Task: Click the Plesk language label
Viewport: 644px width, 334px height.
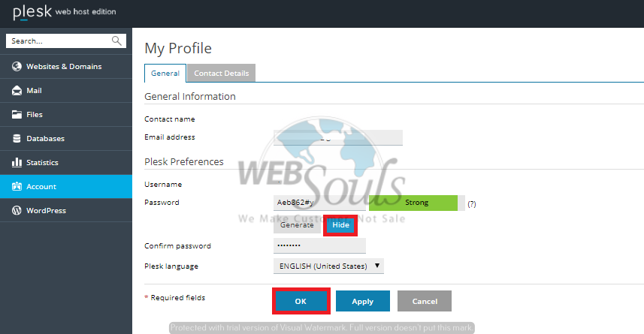Action: point(171,266)
